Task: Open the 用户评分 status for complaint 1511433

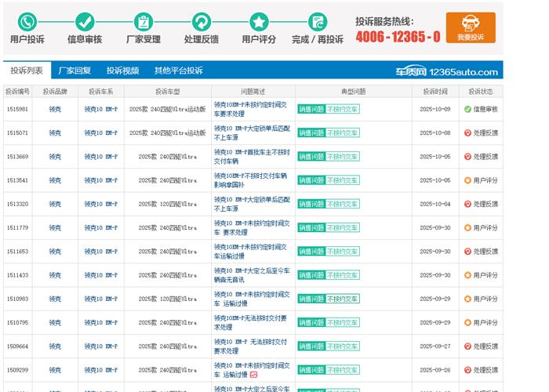Action: [485, 275]
